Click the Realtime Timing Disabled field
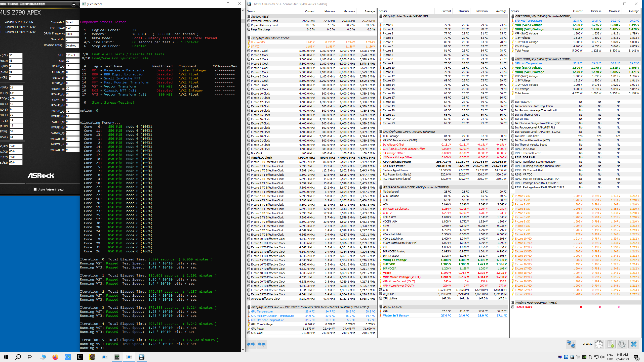 (72, 46)
